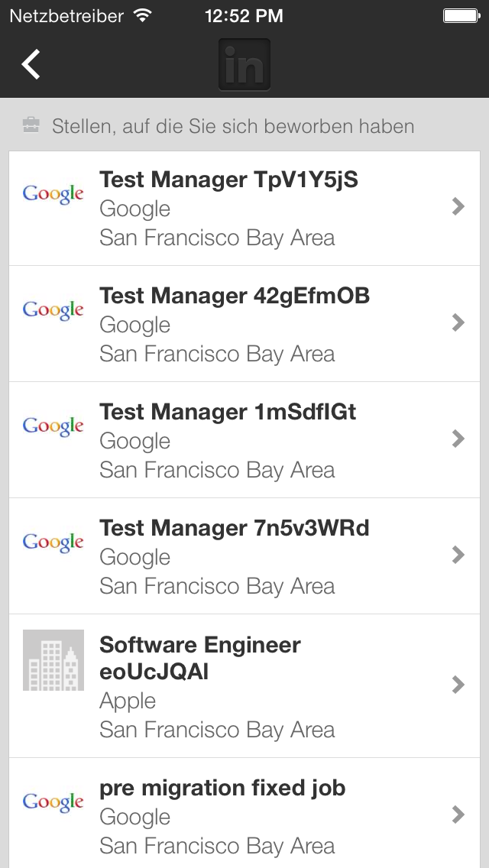
Task: Open chevron for Test Manager TpV1Y5jS
Action: (x=458, y=206)
